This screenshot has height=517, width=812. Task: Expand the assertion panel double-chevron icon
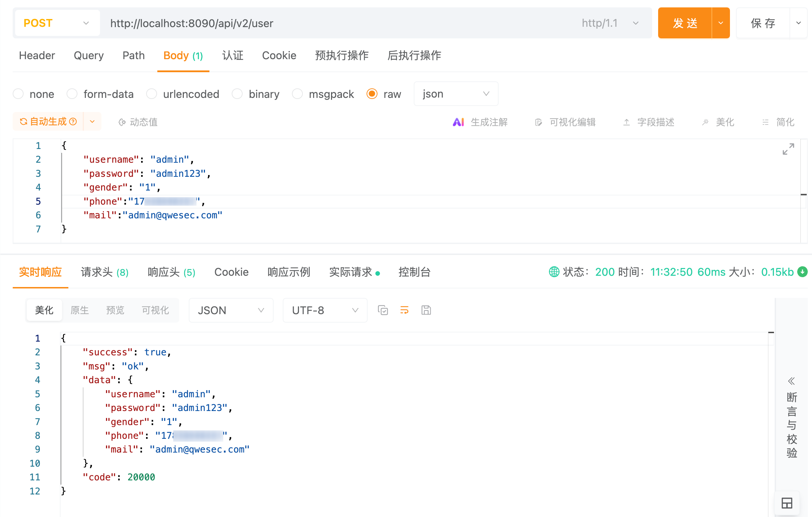[792, 381]
